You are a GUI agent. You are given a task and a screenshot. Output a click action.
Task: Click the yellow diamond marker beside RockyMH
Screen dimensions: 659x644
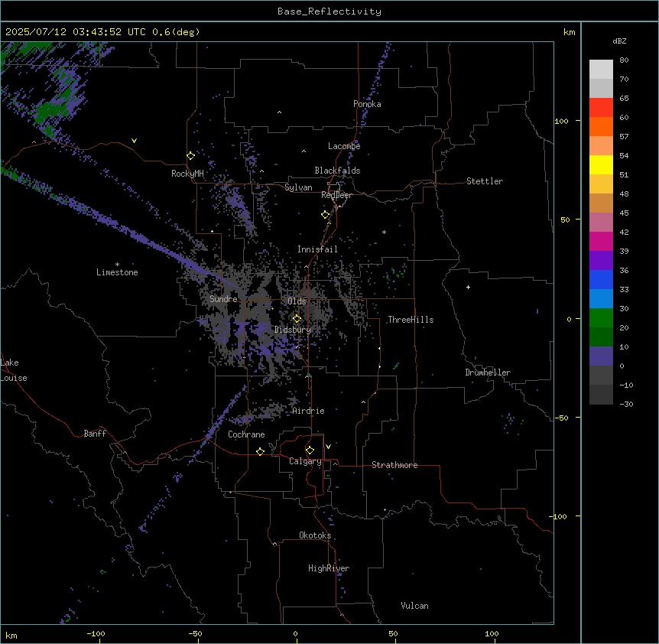[x=190, y=156]
